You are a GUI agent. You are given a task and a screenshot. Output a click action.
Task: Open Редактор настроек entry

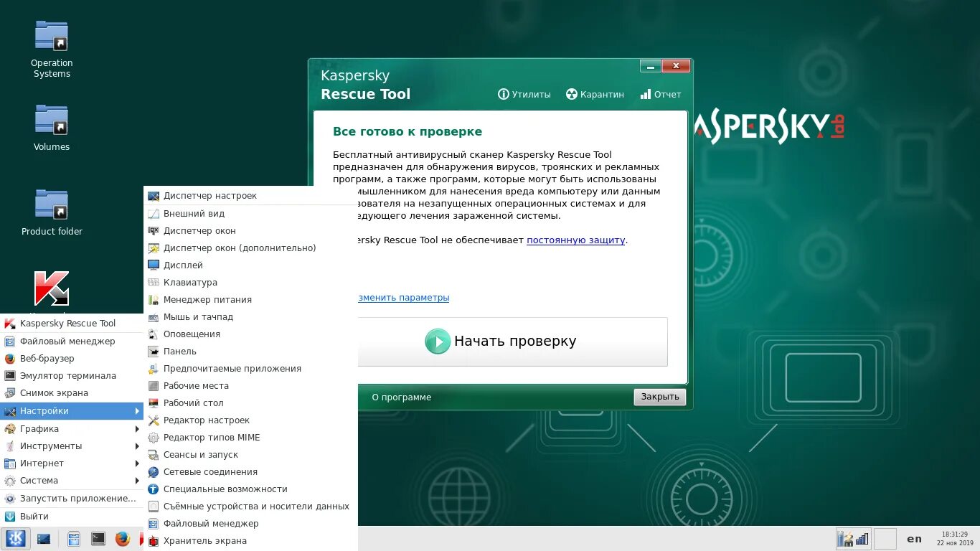pyautogui.click(x=250, y=420)
